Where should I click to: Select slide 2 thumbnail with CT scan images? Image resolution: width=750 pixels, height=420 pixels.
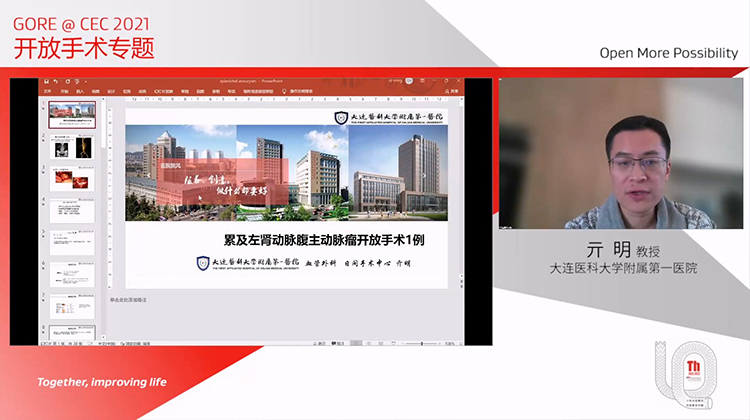[x=72, y=146]
